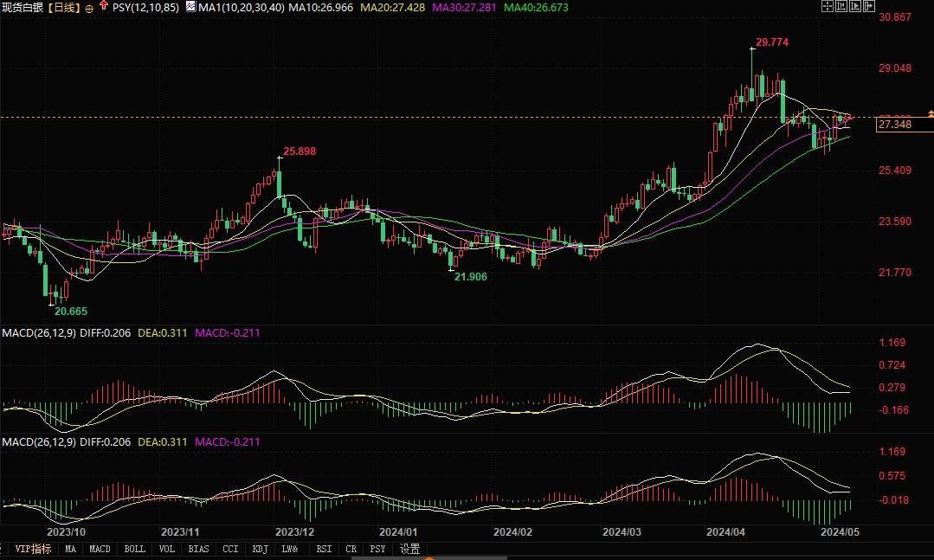Open the 日线 timeframe selector
This screenshot has width=934, height=560.
[x=64, y=6]
